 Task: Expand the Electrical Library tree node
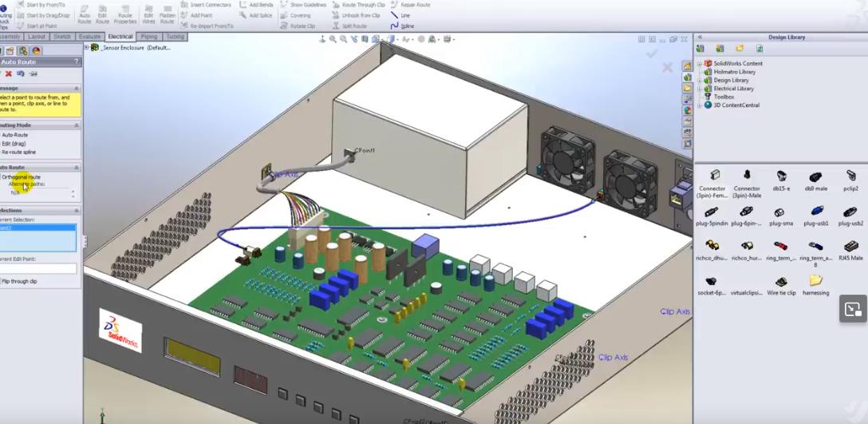[700, 89]
